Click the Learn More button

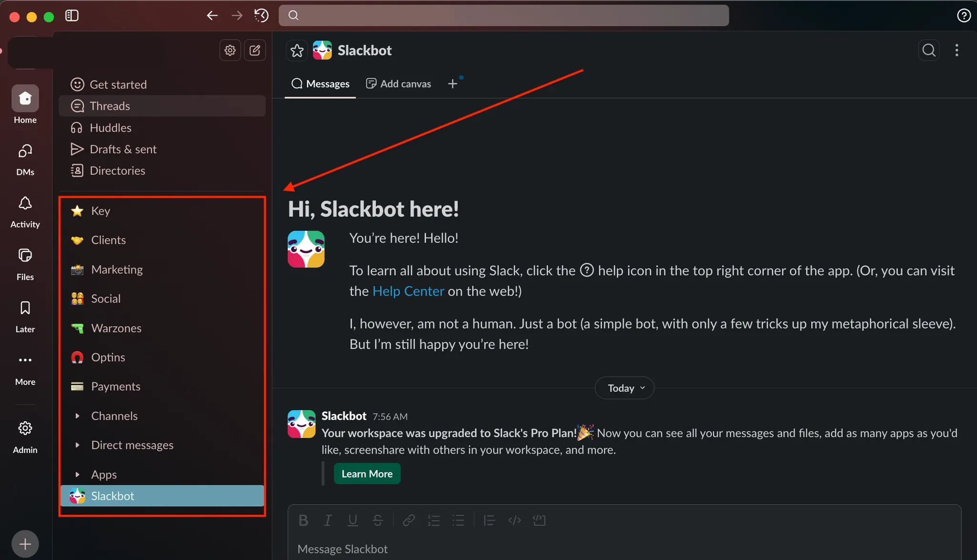point(367,474)
